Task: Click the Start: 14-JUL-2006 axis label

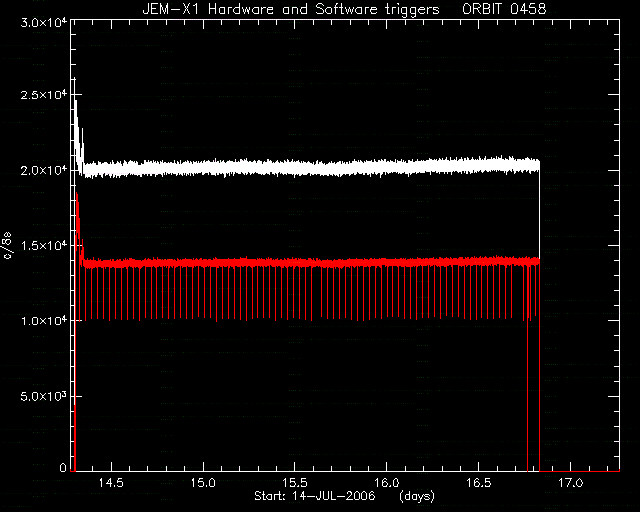Action: pyautogui.click(x=315, y=496)
